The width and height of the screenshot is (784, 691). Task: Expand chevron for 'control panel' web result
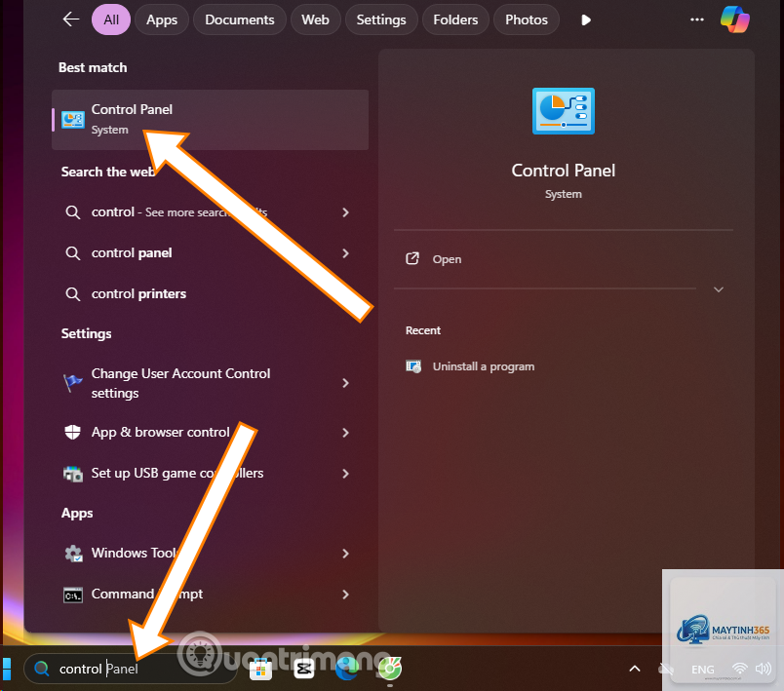pos(345,253)
